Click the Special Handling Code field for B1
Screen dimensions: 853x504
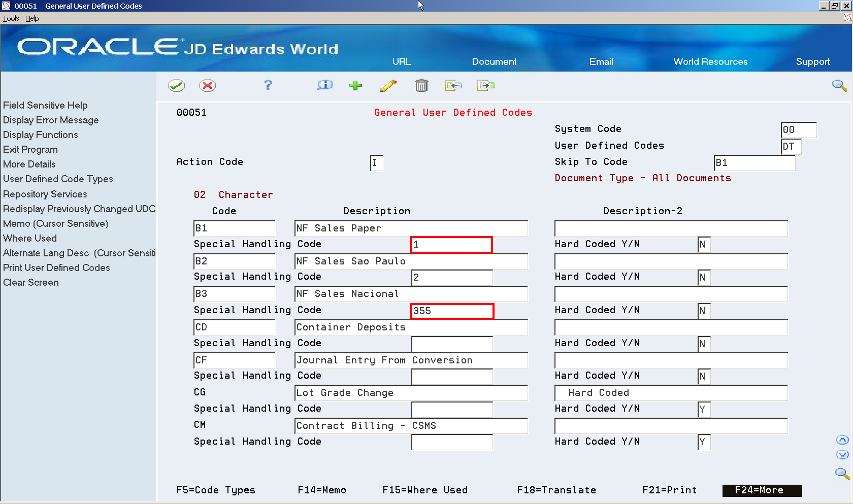pyautogui.click(x=451, y=245)
